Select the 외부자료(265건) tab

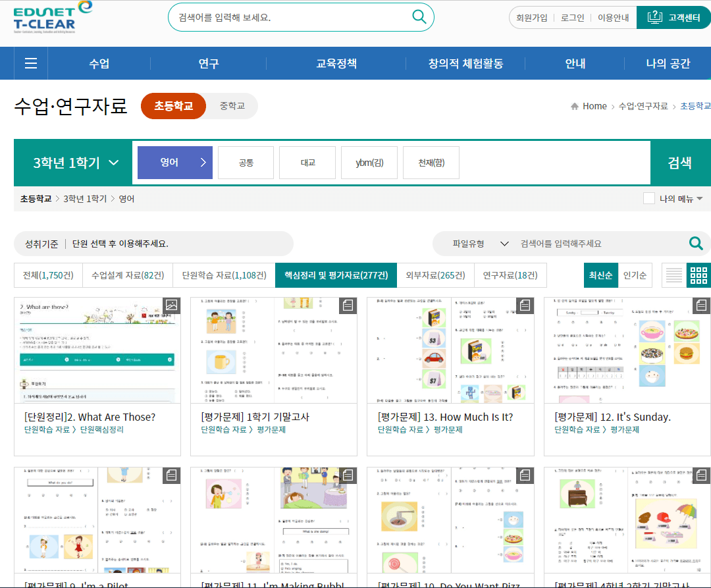pyautogui.click(x=435, y=275)
